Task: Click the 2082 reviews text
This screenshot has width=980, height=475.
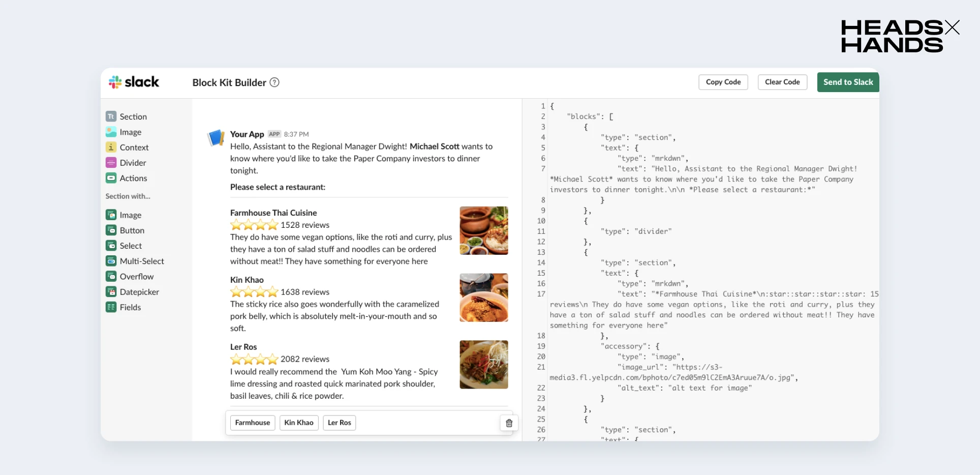Action: point(305,359)
